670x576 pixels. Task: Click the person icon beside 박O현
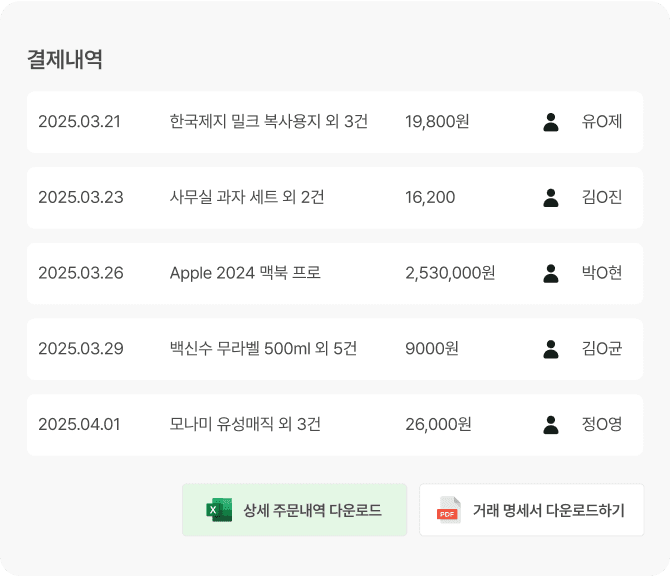551,273
